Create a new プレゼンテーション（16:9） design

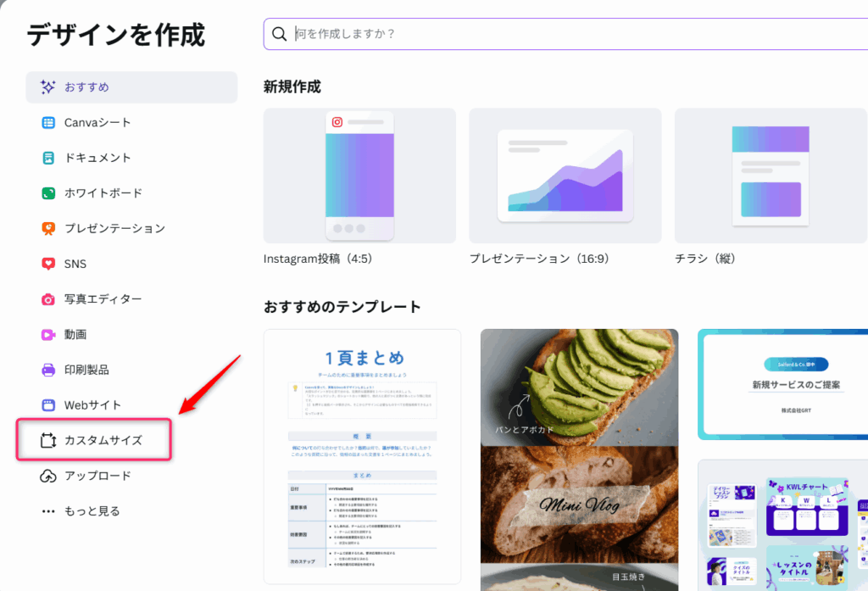pyautogui.click(x=565, y=176)
